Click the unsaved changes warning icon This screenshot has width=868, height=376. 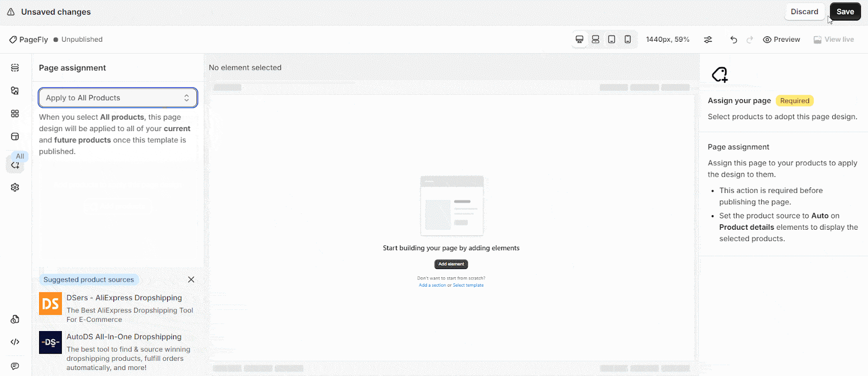point(11,12)
